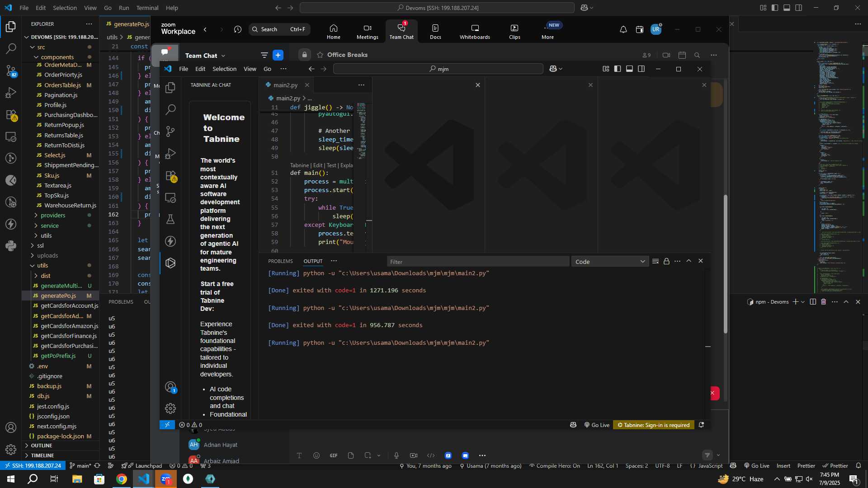Screen dimensions: 868x488
Task: Click the JavaScript language mode in status bar
Action: click(711, 466)
